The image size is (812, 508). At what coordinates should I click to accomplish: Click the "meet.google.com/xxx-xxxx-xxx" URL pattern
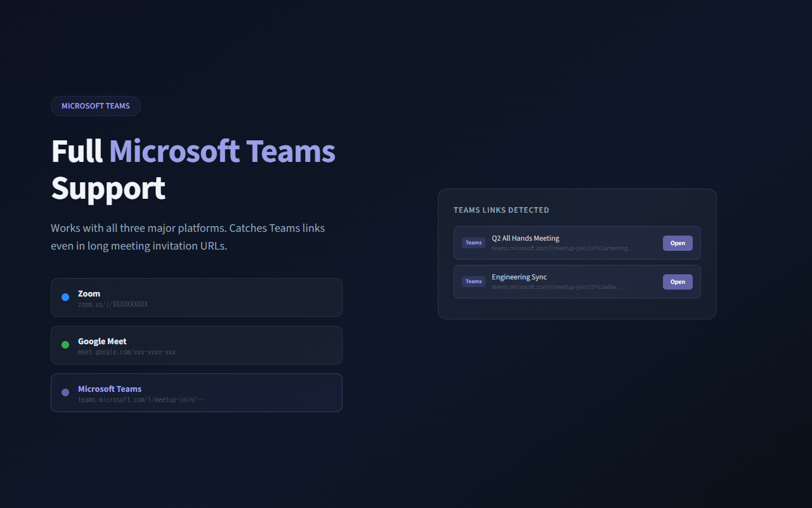coord(127,352)
